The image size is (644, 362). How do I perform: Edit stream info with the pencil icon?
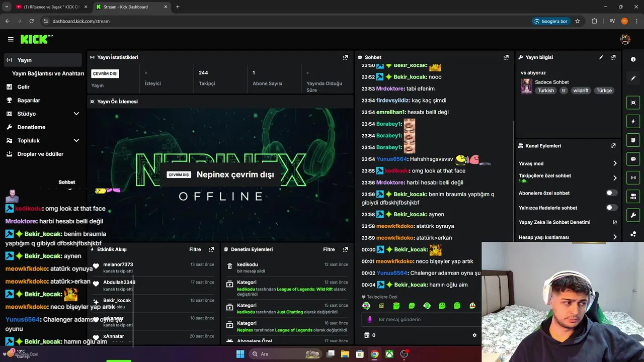tap(601, 57)
